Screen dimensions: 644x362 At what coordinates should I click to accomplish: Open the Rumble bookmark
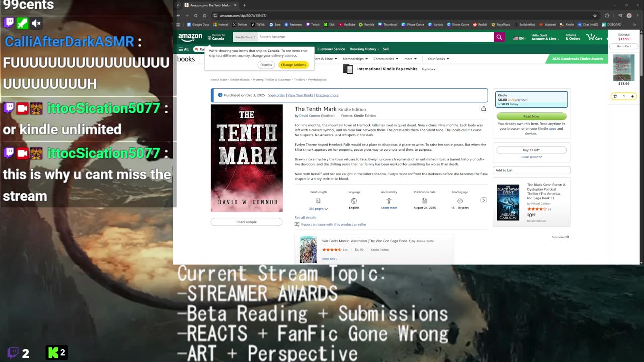[367, 24]
